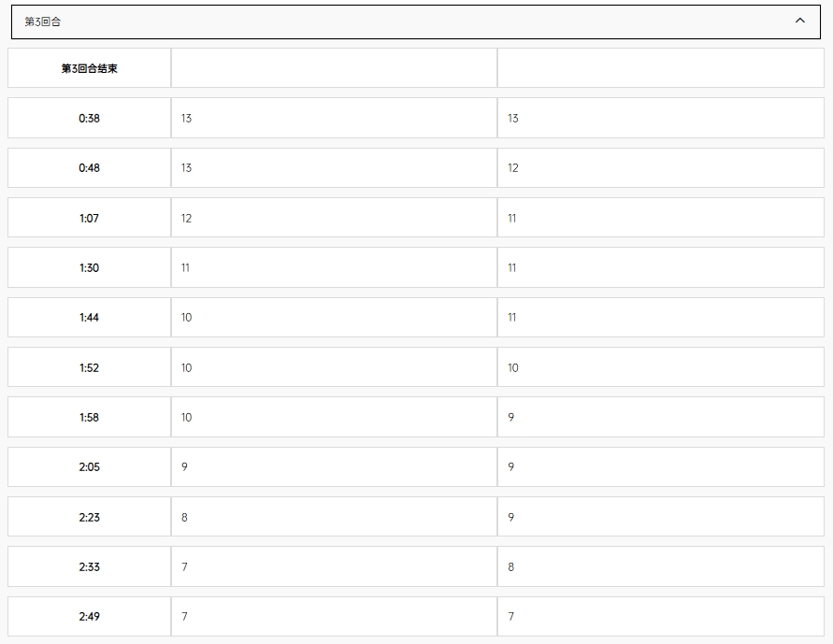The image size is (833, 644).
Task: Click the 0:38 timestamp cell
Action: click(x=89, y=118)
